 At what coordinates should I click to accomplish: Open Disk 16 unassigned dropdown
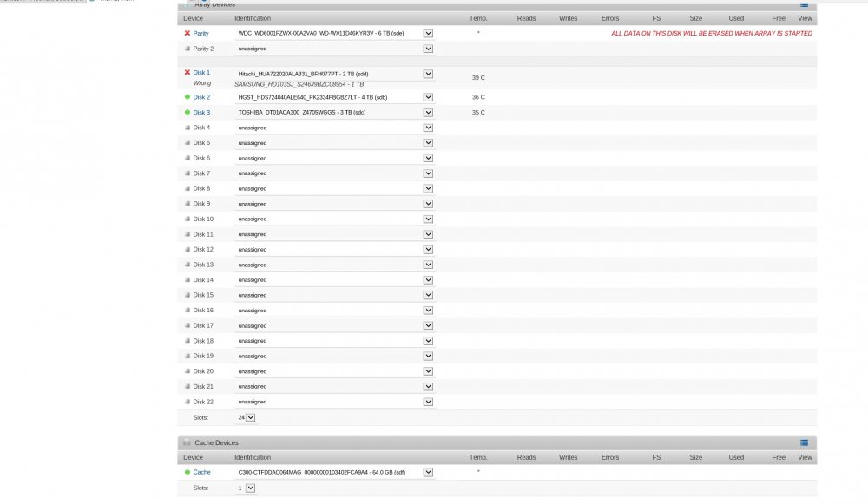coord(334,311)
